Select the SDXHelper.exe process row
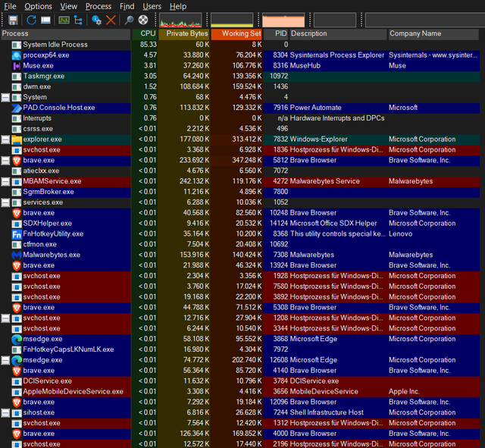 pyautogui.click(x=240, y=224)
